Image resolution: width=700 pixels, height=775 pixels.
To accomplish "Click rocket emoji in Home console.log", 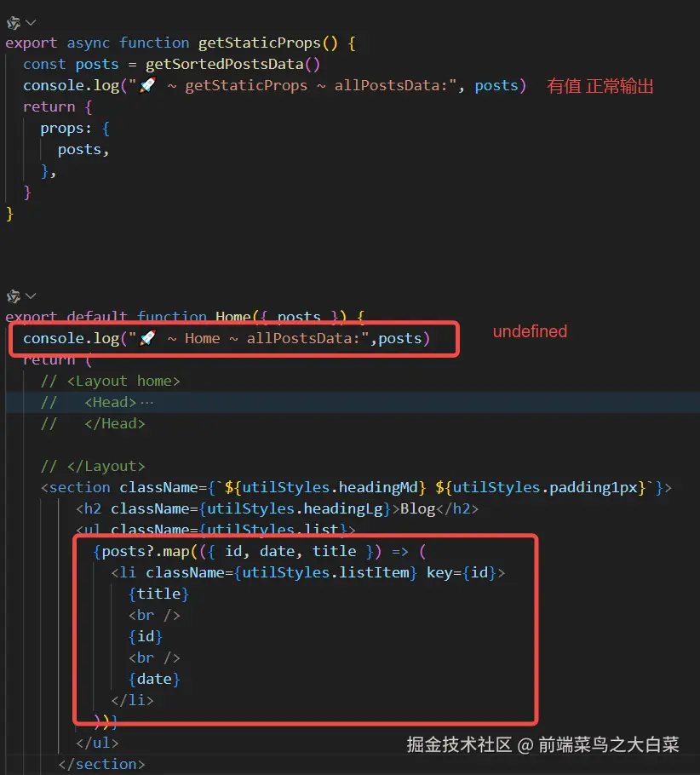I will pyautogui.click(x=146, y=338).
